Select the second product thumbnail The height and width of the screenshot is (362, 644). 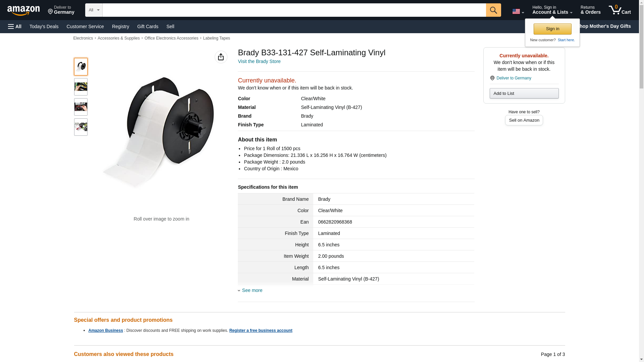coord(80,87)
